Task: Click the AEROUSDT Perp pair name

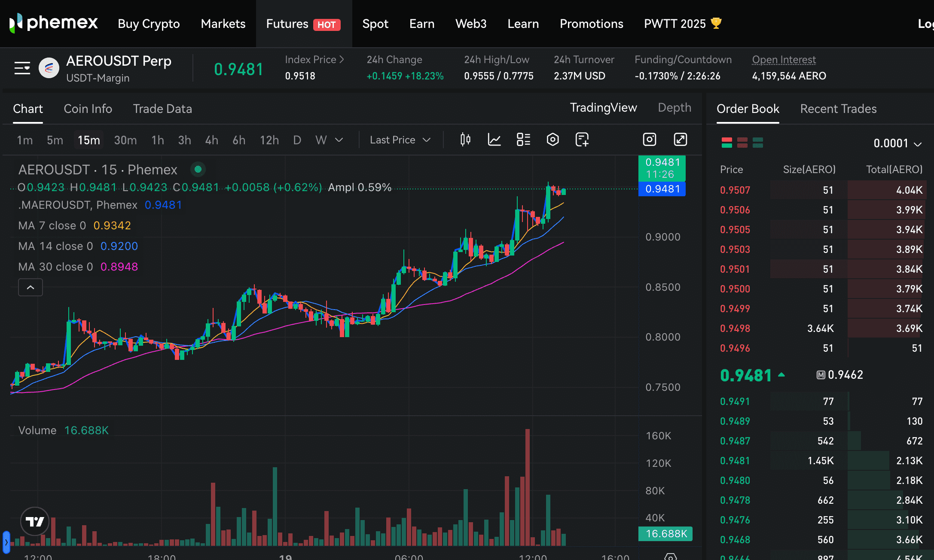Action: pyautogui.click(x=119, y=61)
